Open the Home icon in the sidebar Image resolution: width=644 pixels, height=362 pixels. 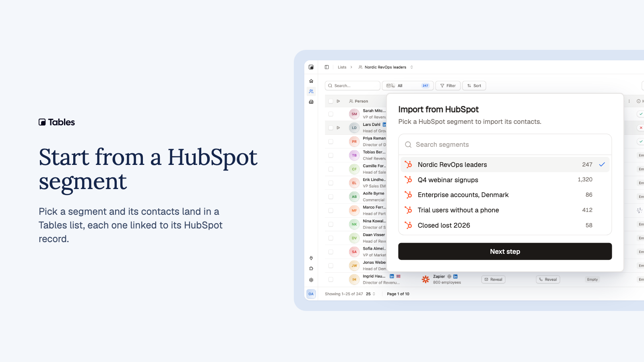[311, 81]
